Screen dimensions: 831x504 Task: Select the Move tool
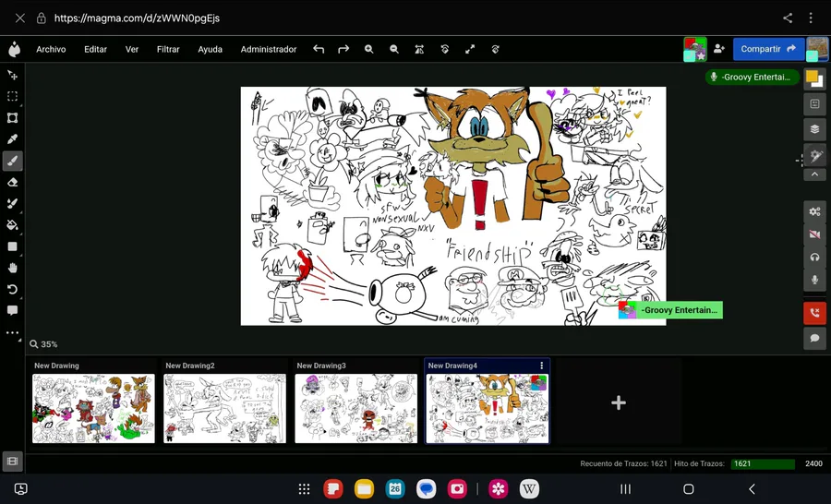[12, 76]
